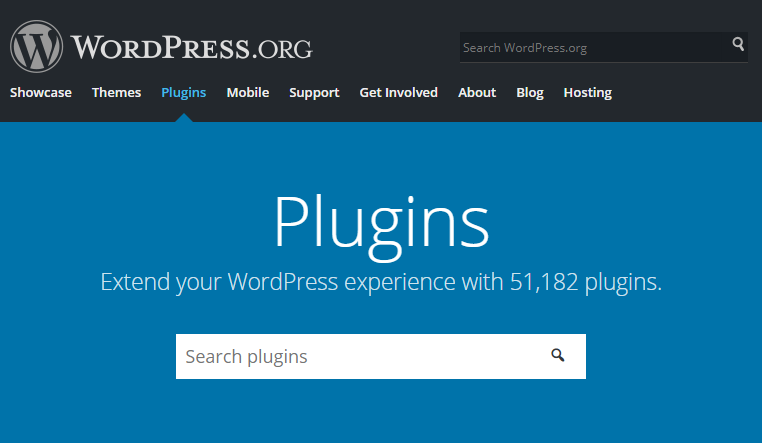Viewport: 762px width, 443px height.
Task: Visit the Hosting navigation link
Action: (588, 92)
